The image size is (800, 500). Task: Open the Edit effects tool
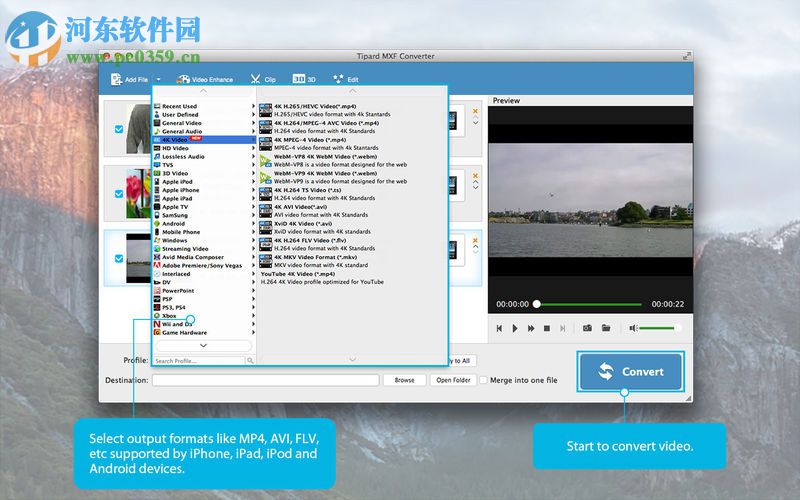(345, 79)
